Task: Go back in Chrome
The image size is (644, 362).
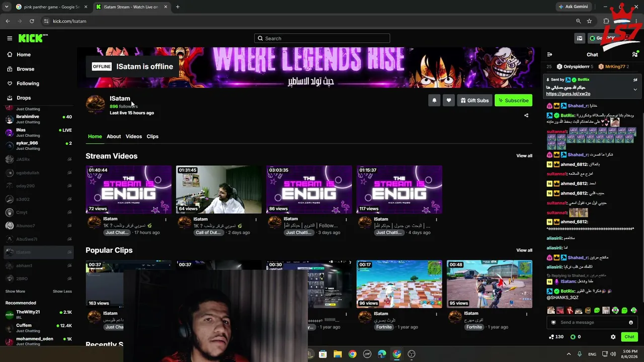Action: [8, 21]
